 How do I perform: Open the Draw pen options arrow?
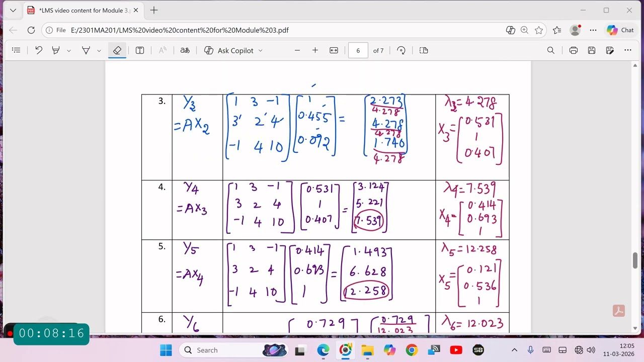(x=99, y=50)
